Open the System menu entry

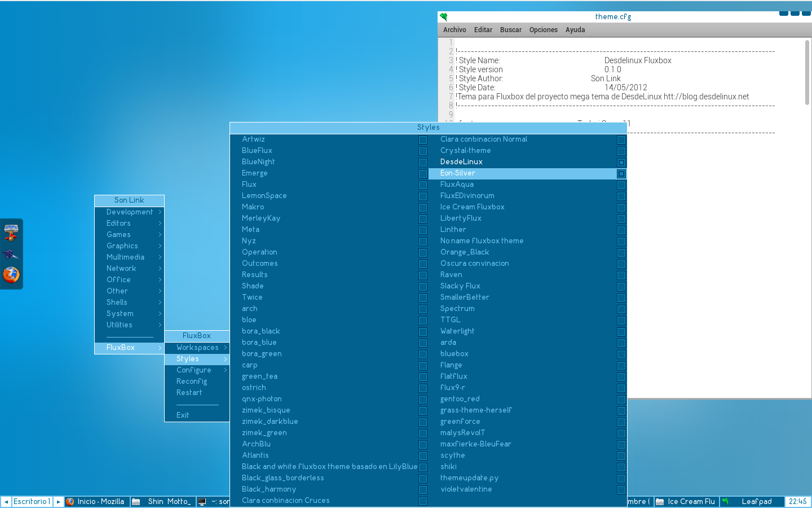(129, 314)
